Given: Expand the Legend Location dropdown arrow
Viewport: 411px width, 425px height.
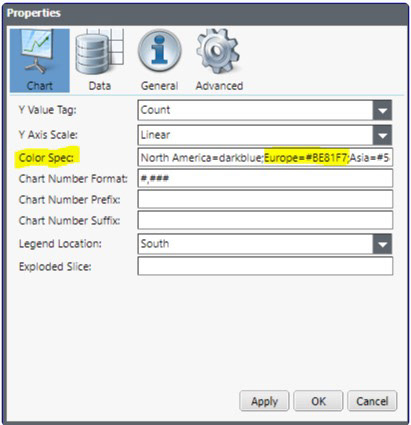Looking at the screenshot, I should 382,244.
